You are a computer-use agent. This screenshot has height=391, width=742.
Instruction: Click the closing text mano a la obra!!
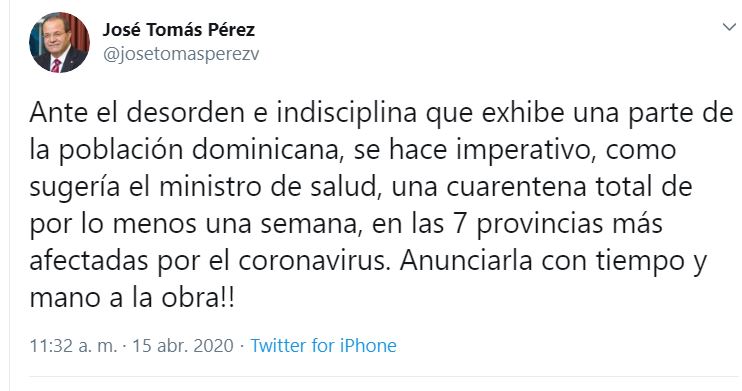[x=132, y=298]
